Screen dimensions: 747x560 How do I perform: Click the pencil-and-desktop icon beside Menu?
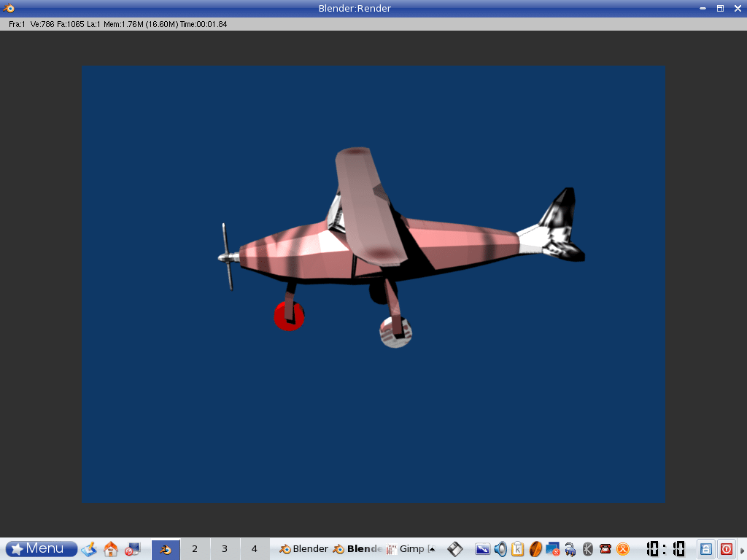click(x=89, y=549)
